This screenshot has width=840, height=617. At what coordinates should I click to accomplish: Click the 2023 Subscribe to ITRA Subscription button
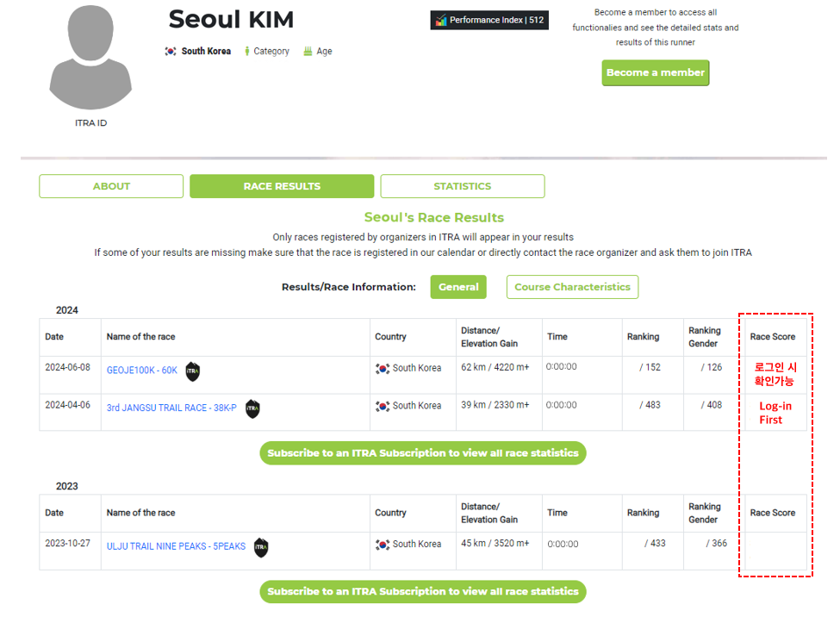pyautogui.click(x=422, y=592)
